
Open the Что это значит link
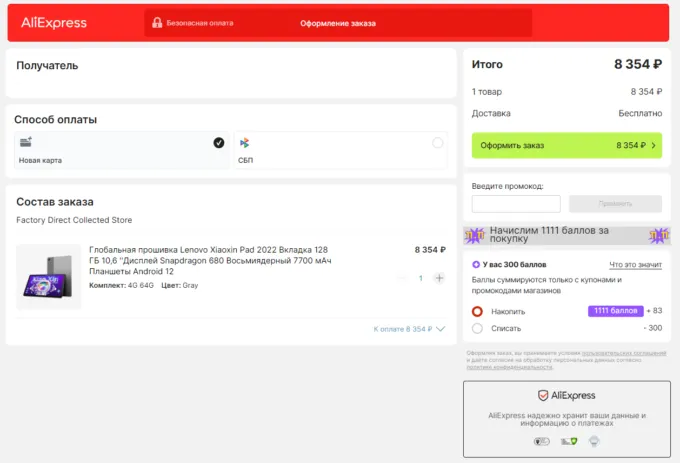tap(636, 264)
